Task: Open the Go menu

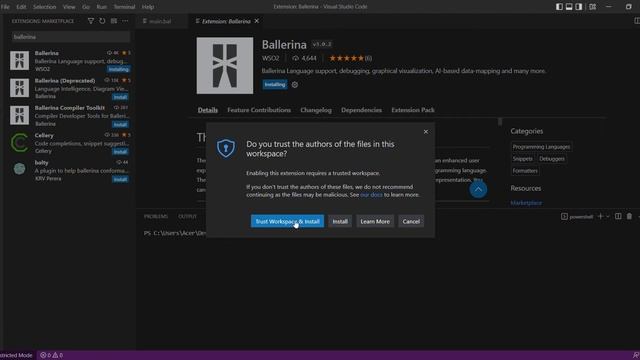Action: [x=86, y=7]
